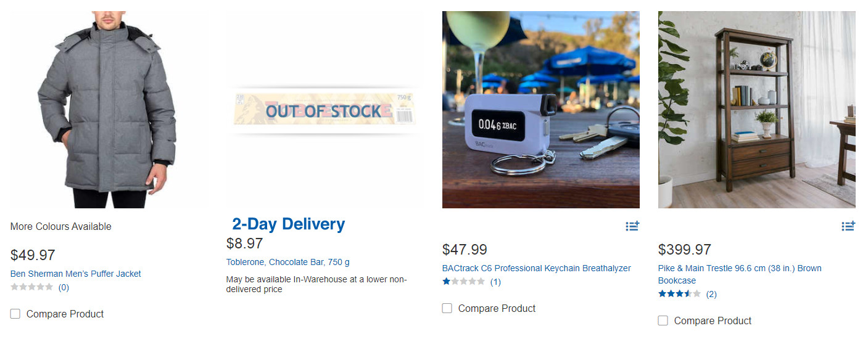Open Pike & Main Trestle Bookcase link
Image resolution: width=868 pixels, height=339 pixels.
[740, 274]
